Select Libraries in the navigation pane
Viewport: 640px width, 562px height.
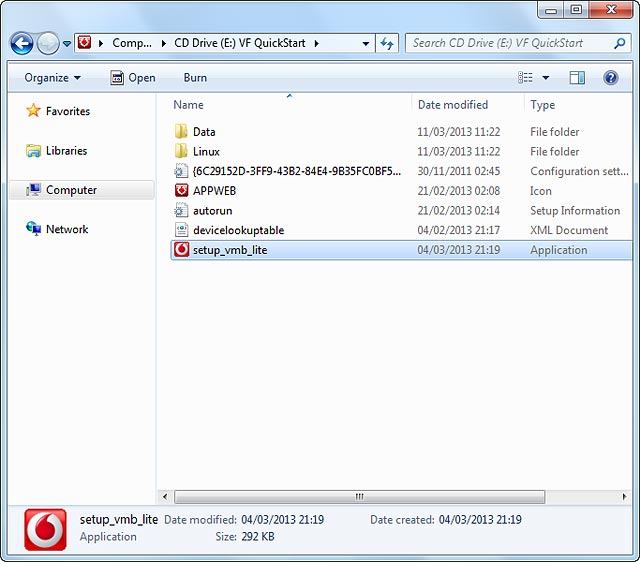pyautogui.click(x=67, y=151)
